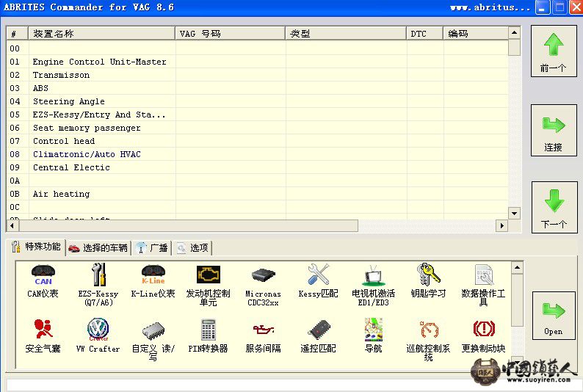Click horizontal scrollbar left arrow

click(x=12, y=225)
